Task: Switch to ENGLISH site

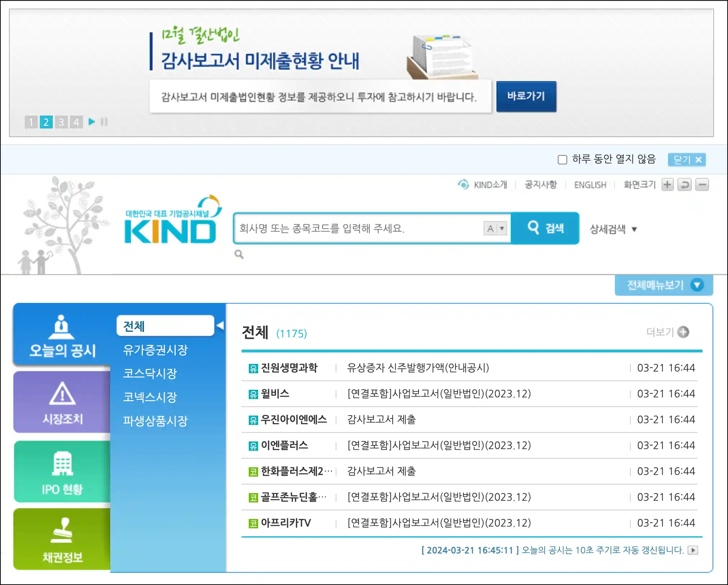Action: pyautogui.click(x=590, y=185)
